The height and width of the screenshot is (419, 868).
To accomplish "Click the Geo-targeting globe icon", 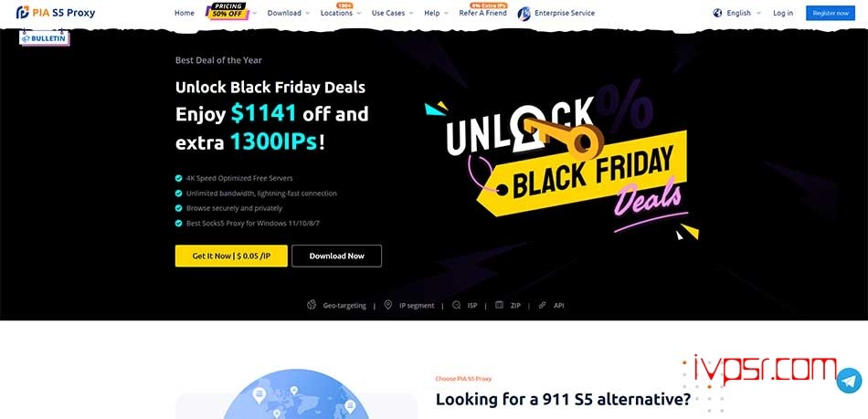I will 312,305.
